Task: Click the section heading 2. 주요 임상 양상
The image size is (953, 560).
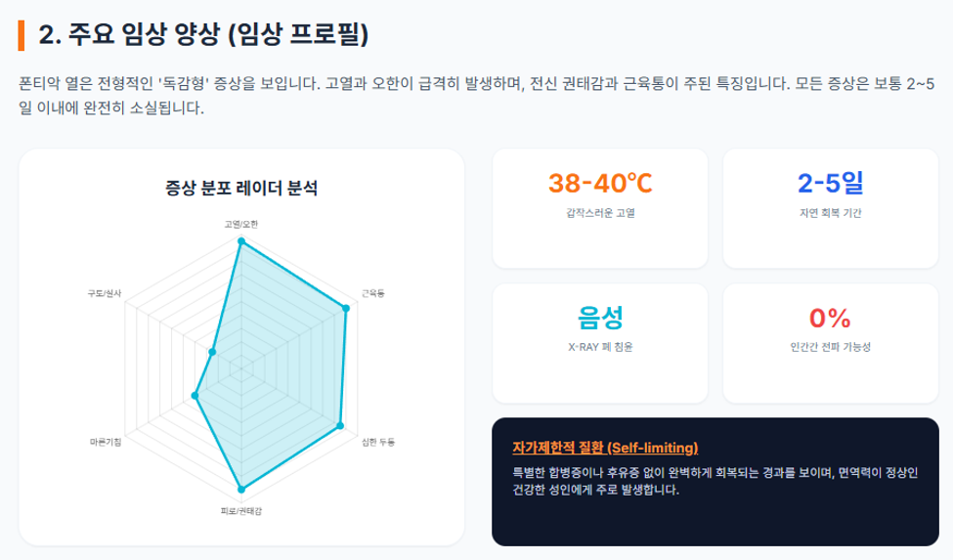Action: tap(203, 34)
